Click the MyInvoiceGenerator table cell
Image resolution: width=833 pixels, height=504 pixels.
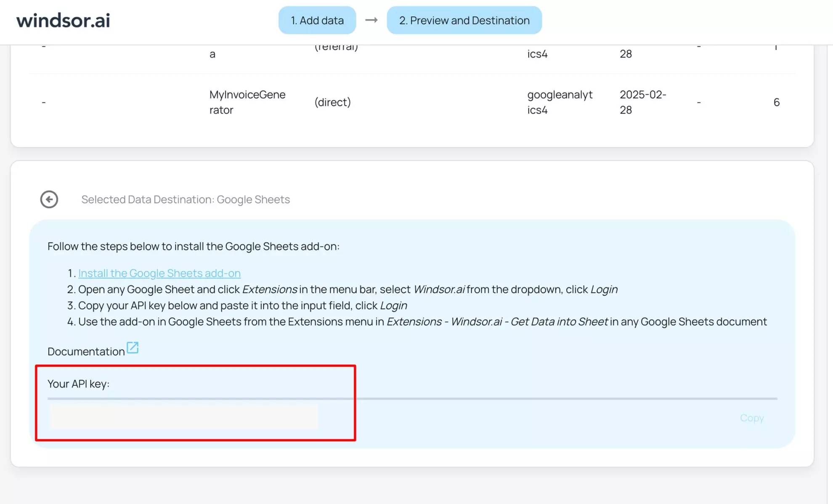[247, 102]
